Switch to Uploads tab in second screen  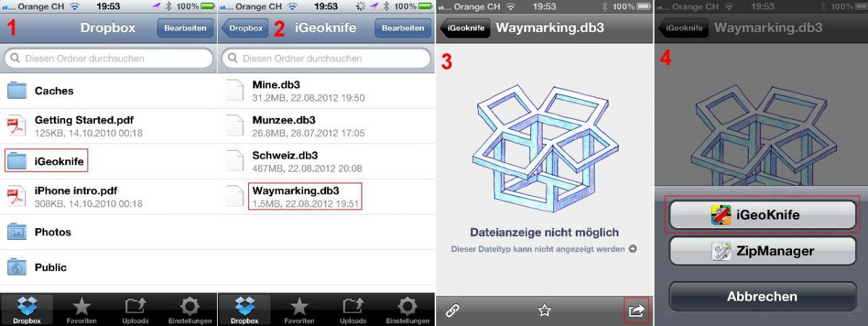pyautogui.click(x=355, y=310)
